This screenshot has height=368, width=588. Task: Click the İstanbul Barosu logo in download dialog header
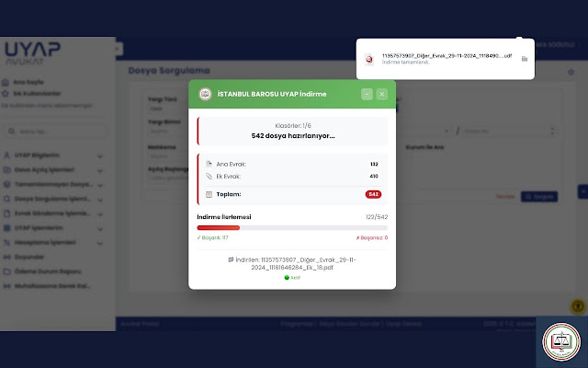pyautogui.click(x=205, y=94)
